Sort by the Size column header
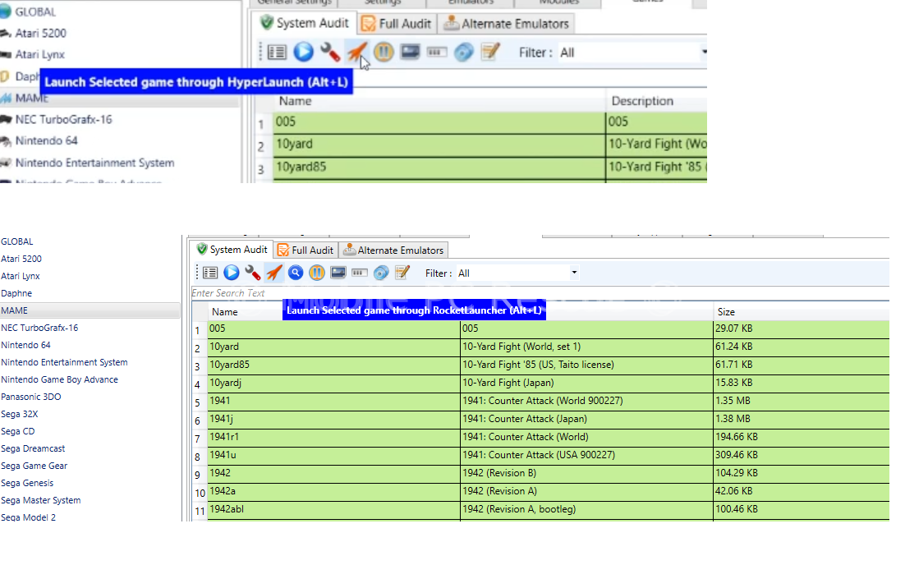Screen dimensions: 905x588 (x=726, y=312)
